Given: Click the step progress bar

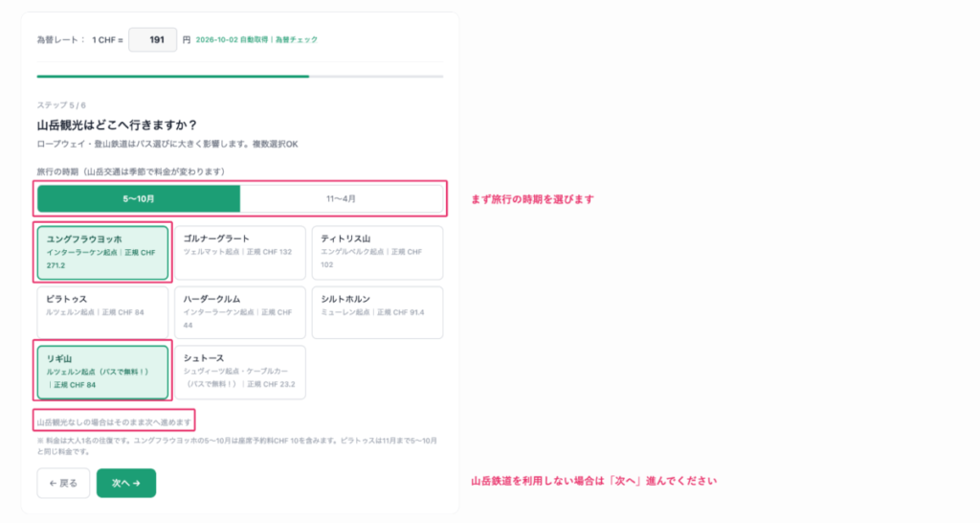Looking at the screenshot, I should click(x=240, y=77).
